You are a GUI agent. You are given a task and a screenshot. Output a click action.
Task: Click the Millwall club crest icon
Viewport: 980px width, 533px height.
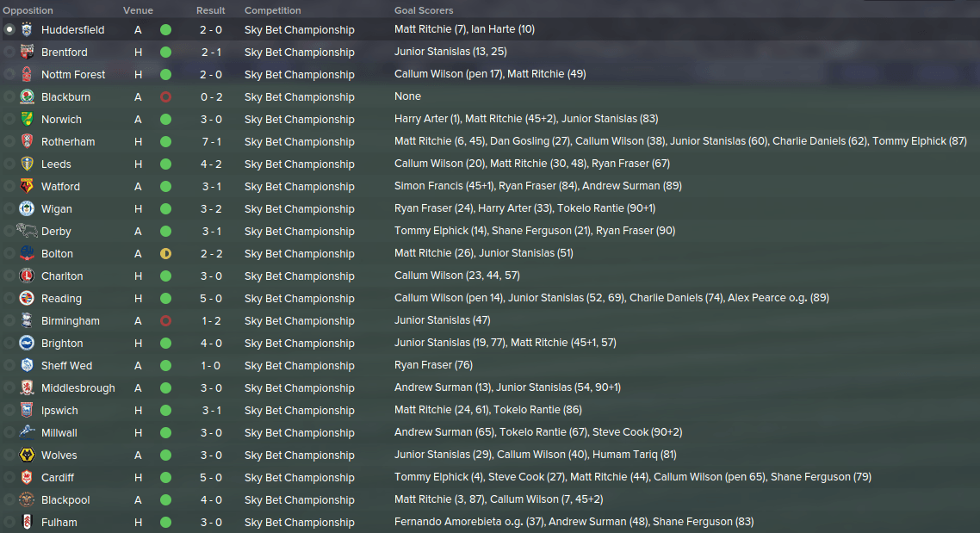(x=27, y=432)
